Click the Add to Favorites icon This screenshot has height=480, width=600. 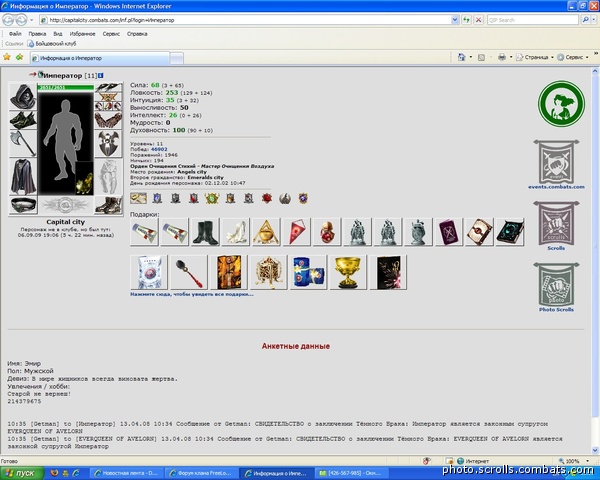click(x=19, y=57)
